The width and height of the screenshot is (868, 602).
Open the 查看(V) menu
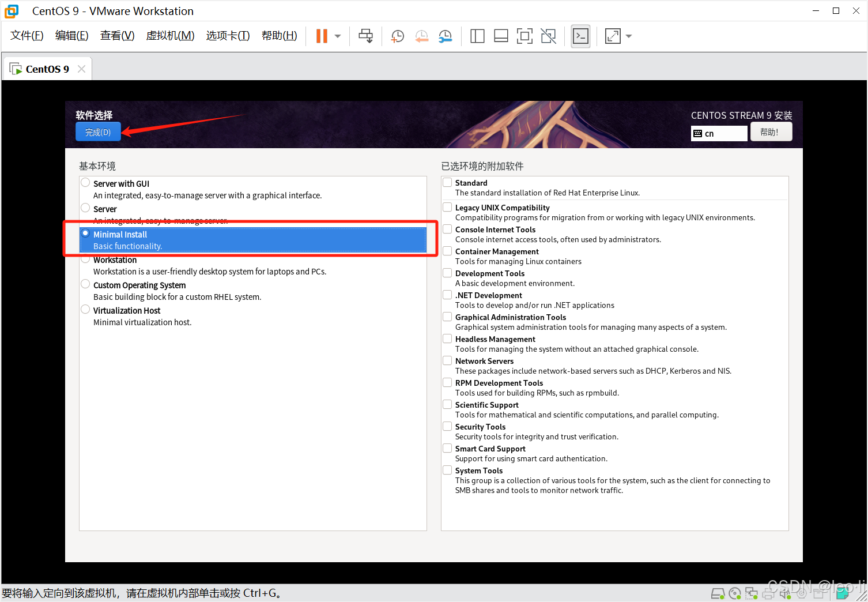(x=118, y=36)
